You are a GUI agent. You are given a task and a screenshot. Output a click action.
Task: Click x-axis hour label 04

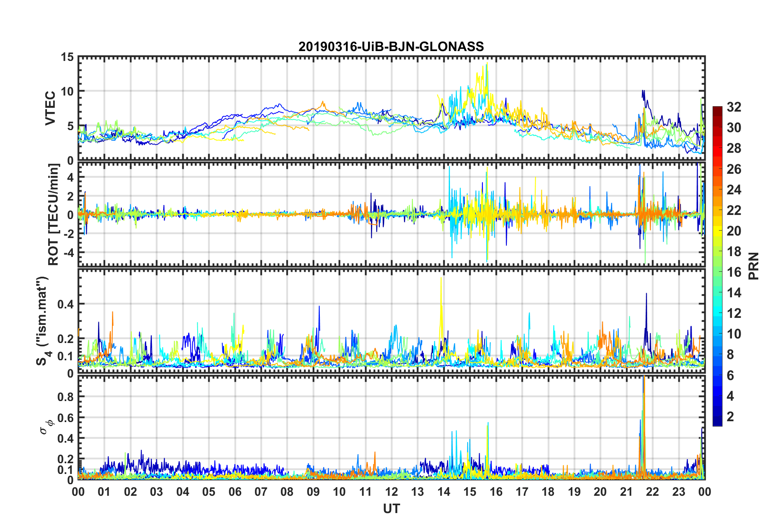(183, 492)
